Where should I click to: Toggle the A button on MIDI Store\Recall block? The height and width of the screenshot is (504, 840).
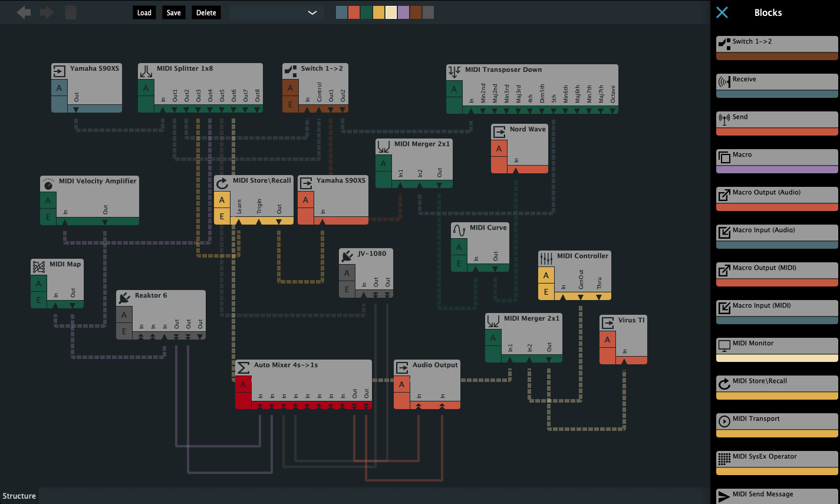tap(222, 200)
